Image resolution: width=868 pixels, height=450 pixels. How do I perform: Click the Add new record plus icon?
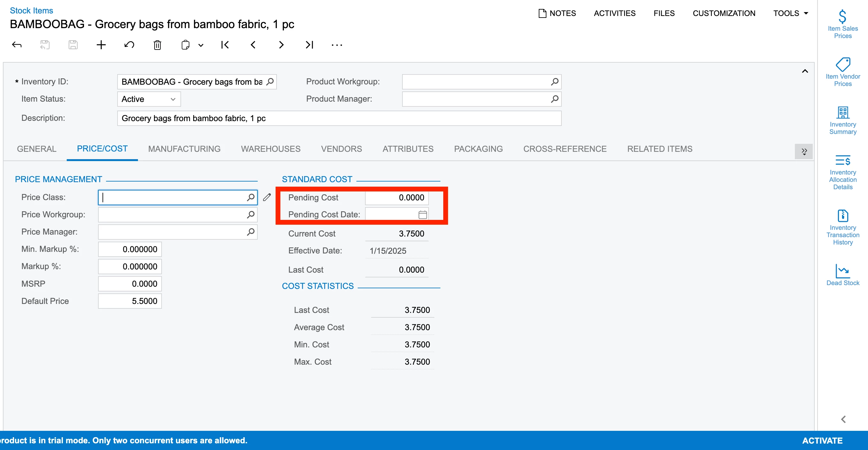[x=101, y=45]
